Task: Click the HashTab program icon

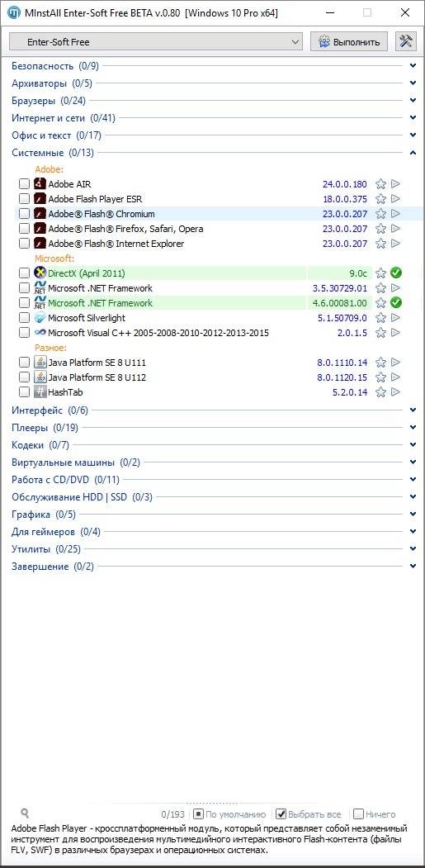Action: click(40, 392)
